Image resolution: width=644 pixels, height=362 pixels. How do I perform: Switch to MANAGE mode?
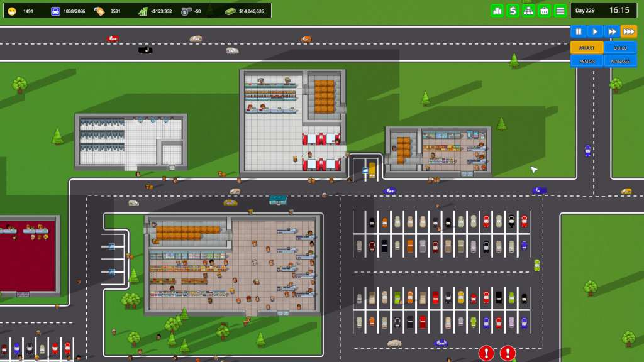point(620,61)
